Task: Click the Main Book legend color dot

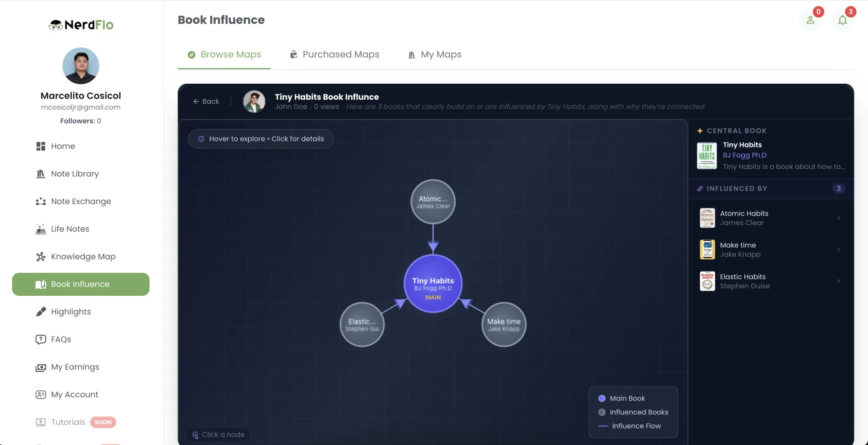Action: click(x=602, y=399)
